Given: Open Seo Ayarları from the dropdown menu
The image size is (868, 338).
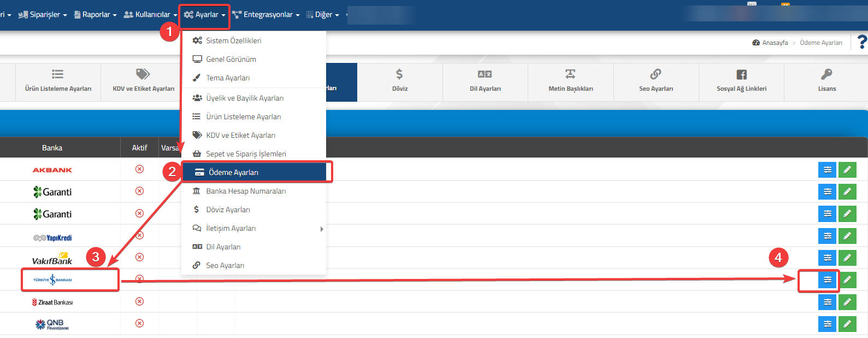Looking at the screenshot, I should tap(254, 266).
